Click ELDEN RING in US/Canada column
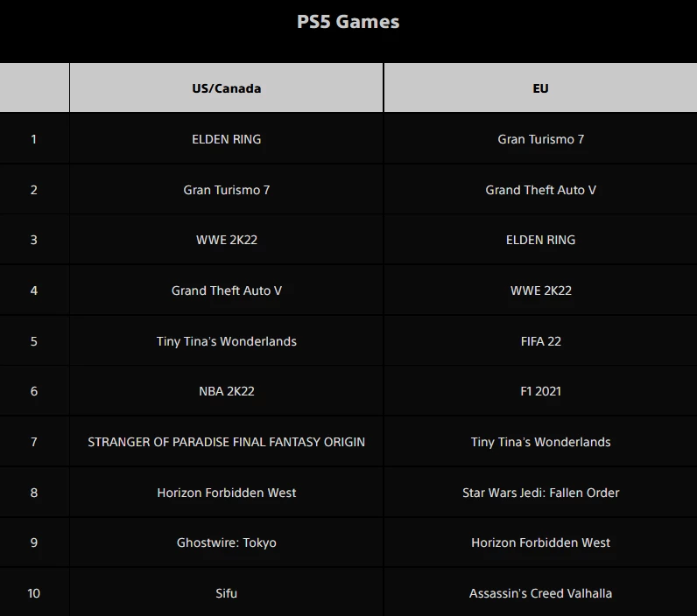Image resolution: width=697 pixels, height=616 pixels. pos(226,139)
